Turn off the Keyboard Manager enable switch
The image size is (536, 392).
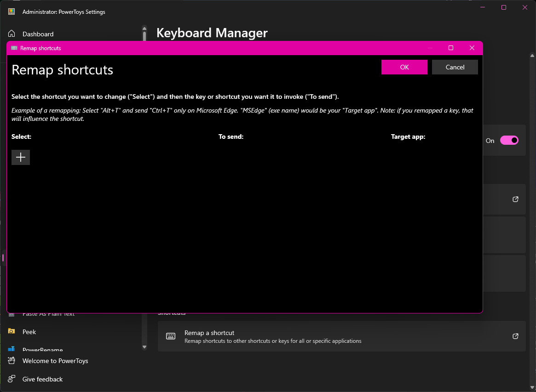pyautogui.click(x=509, y=141)
